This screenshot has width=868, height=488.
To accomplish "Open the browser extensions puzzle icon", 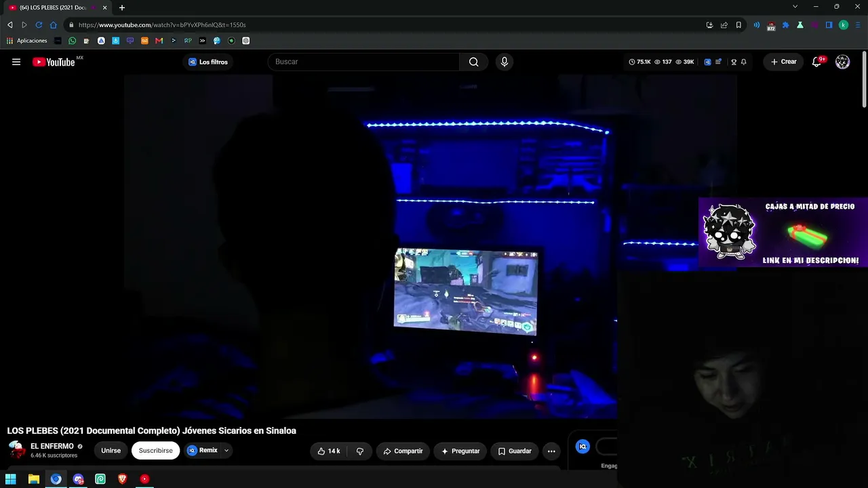I will coord(786,25).
